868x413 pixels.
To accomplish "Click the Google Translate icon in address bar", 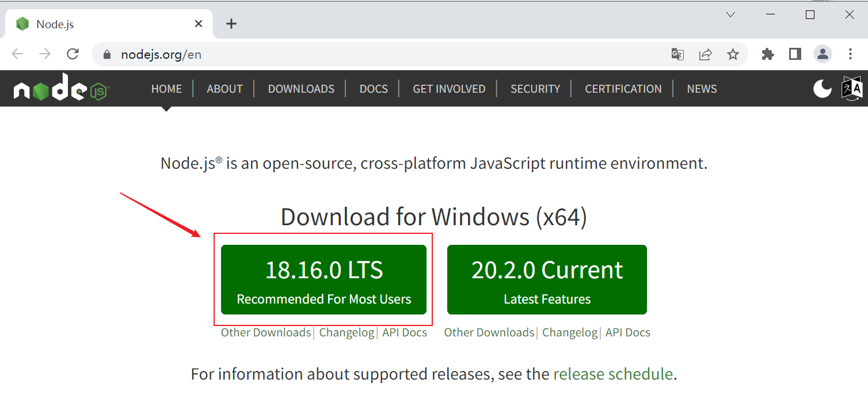I will [x=677, y=54].
